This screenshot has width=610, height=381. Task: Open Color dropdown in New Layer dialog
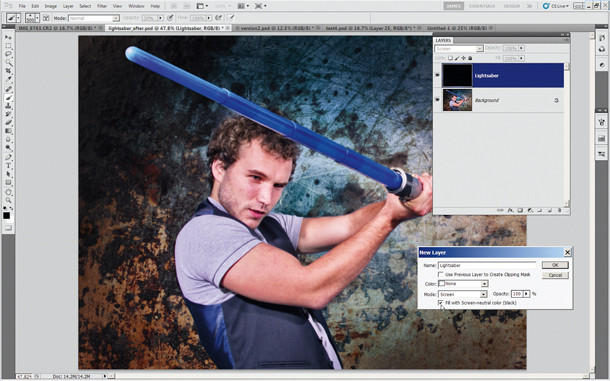(x=484, y=284)
